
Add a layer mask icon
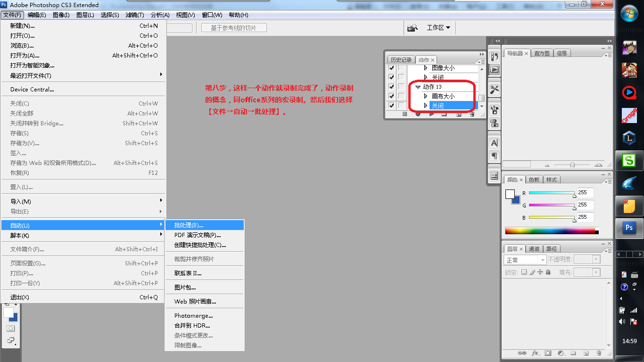coord(548,353)
